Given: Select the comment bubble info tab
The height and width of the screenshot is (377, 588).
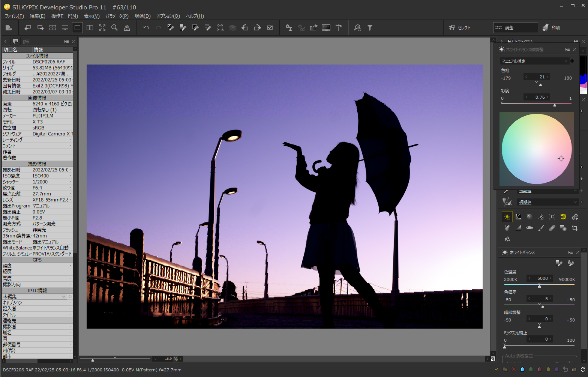Looking at the screenshot, I should click(15, 41).
